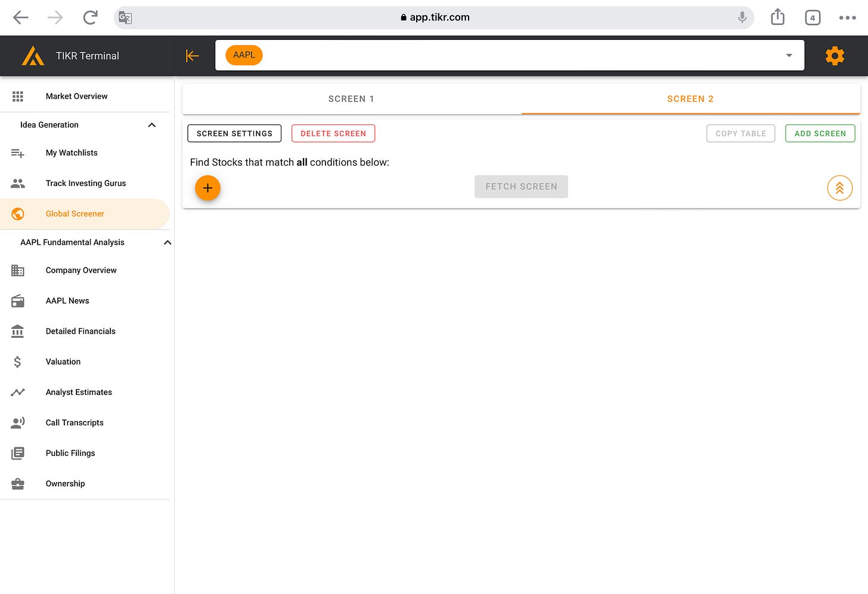This screenshot has height=594, width=868.
Task: Go to Track Investing Gurus
Action: 85,184
